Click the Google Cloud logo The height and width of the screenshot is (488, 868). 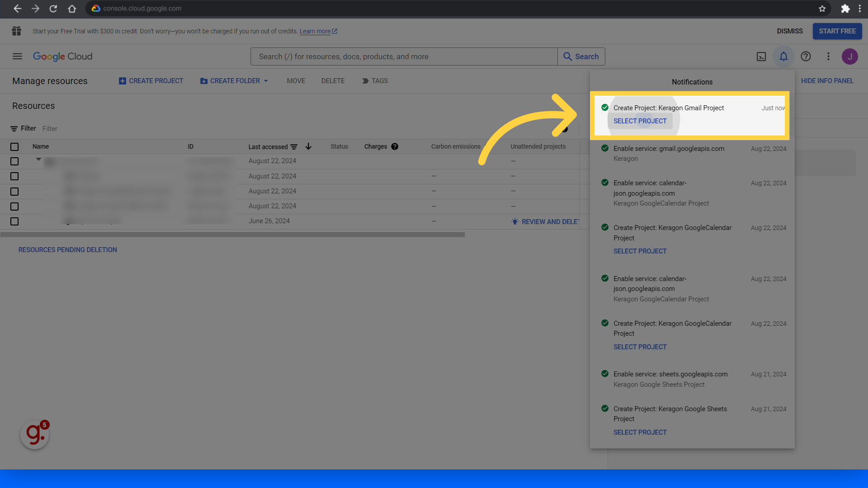[x=63, y=56]
